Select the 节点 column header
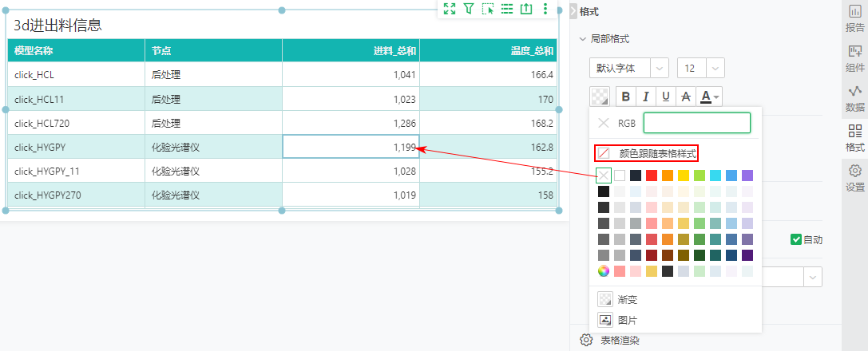Screen dimensions: 868x351 214,50
